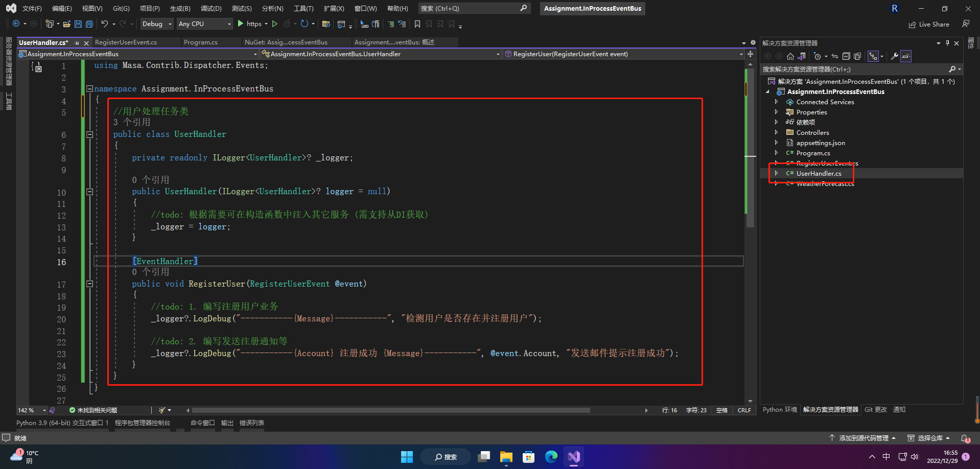Click Switch Views icon in Solution Explorer

802,56
